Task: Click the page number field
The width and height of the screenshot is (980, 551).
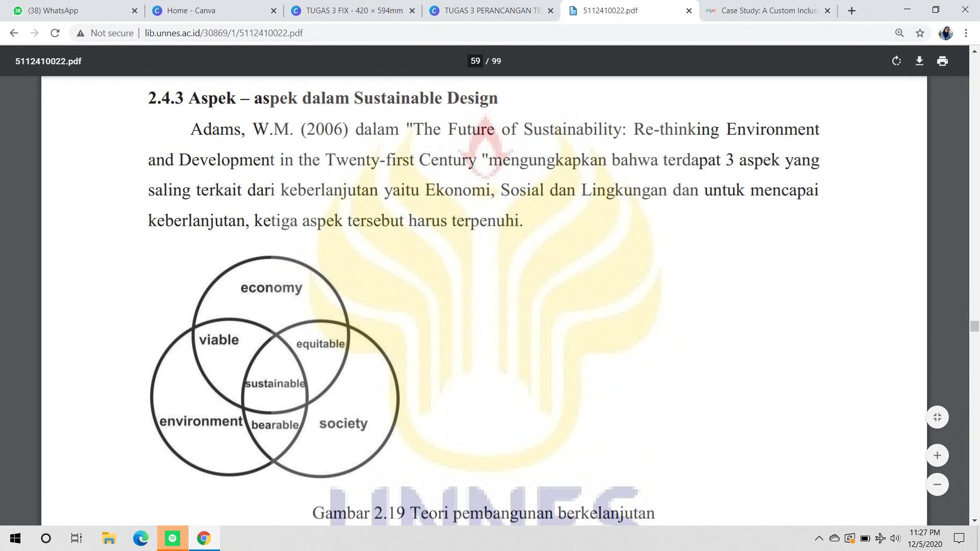Action: coord(475,61)
